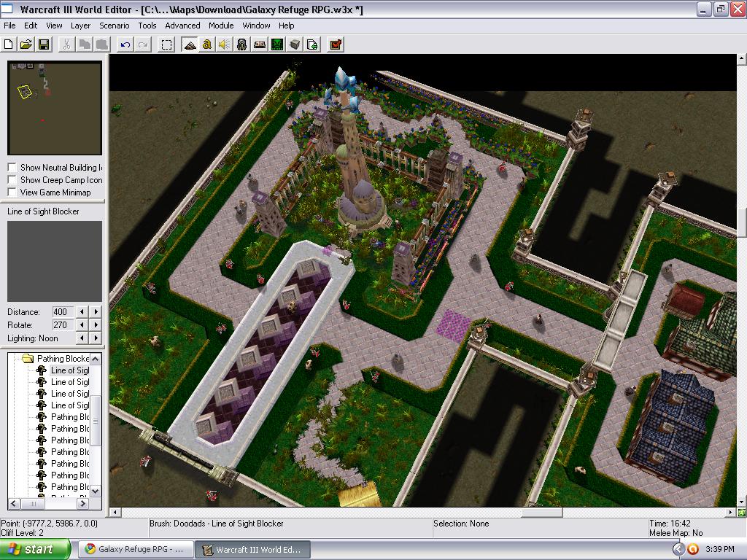Undo the last action with blue arrow
Screen dimensions: 747x560
(x=125, y=44)
